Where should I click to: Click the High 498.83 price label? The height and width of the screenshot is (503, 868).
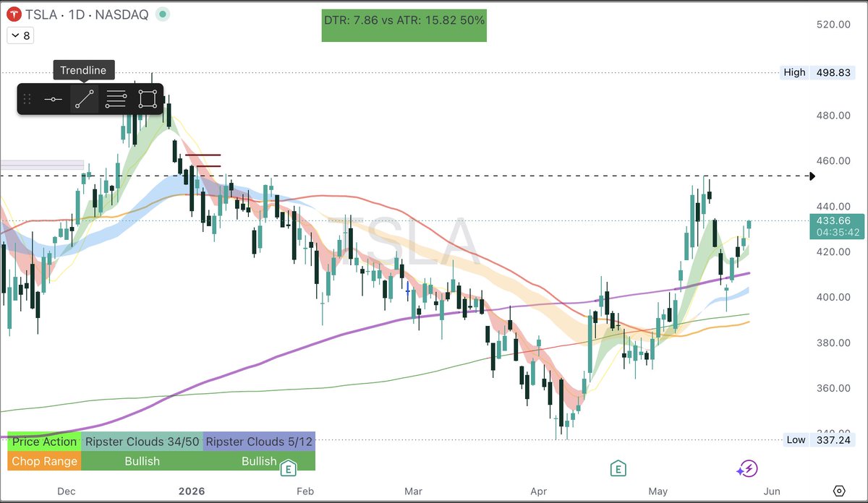[817, 72]
